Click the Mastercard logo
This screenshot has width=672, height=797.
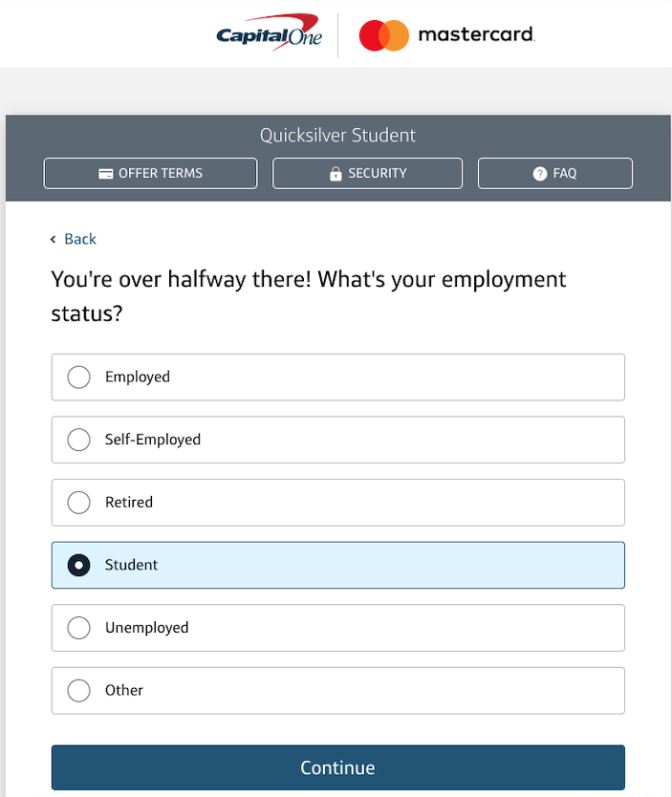pos(446,34)
